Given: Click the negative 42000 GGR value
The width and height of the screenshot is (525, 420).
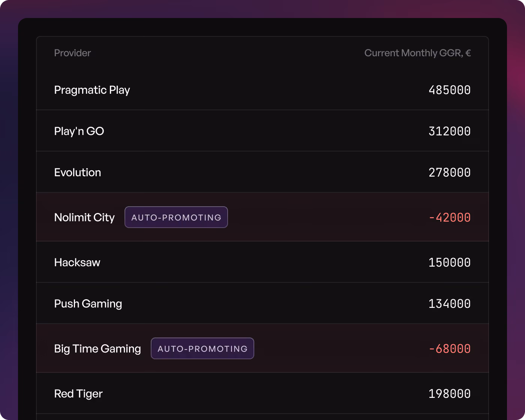Looking at the screenshot, I should click(450, 217).
